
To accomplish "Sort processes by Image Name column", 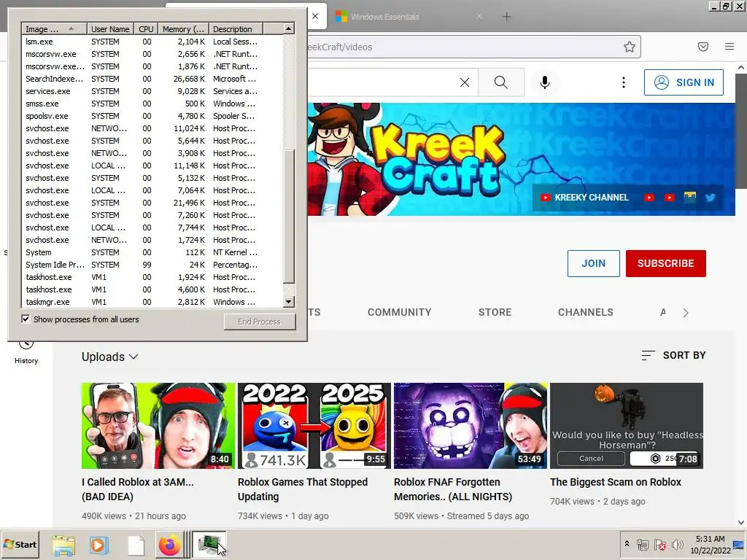I will [x=54, y=29].
